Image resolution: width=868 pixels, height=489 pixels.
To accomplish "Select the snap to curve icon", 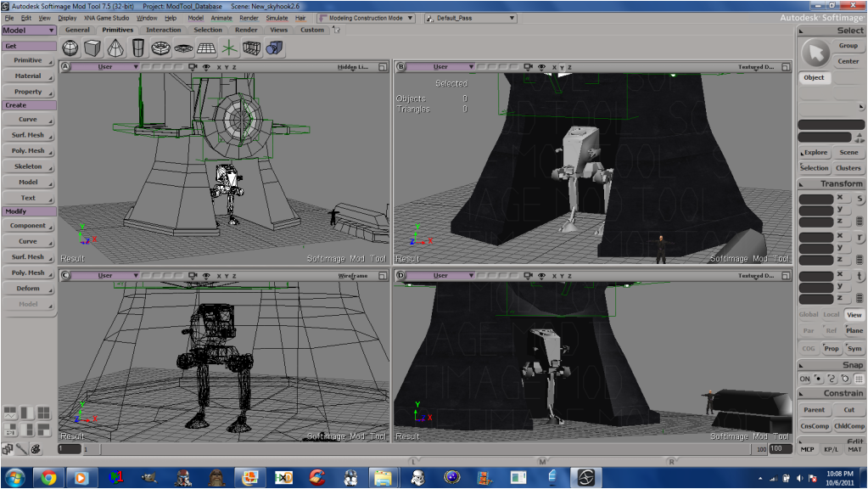I will (832, 379).
